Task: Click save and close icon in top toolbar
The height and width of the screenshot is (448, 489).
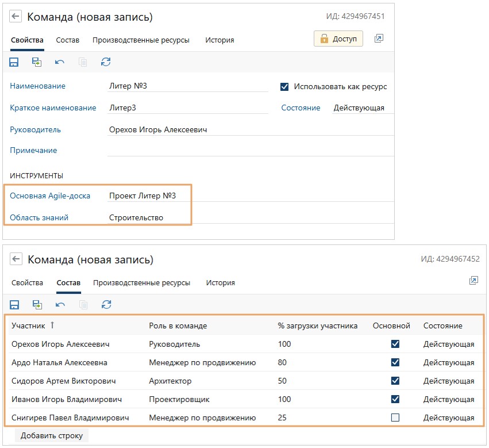Action: point(37,62)
